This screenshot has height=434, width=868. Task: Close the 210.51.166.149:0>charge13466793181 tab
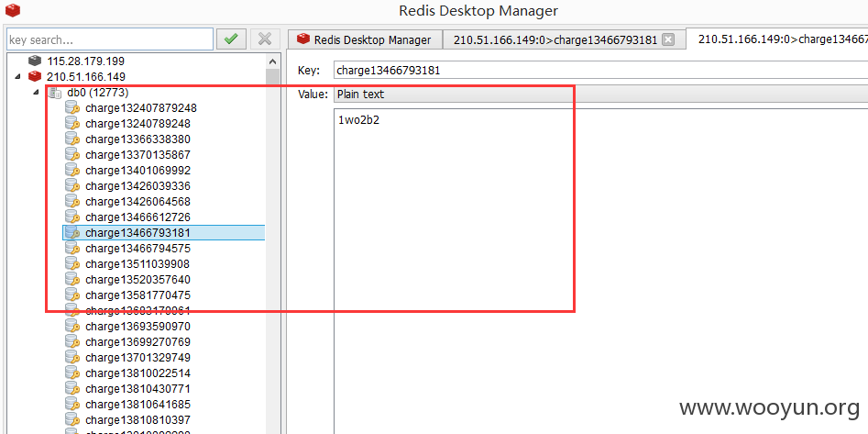669,39
